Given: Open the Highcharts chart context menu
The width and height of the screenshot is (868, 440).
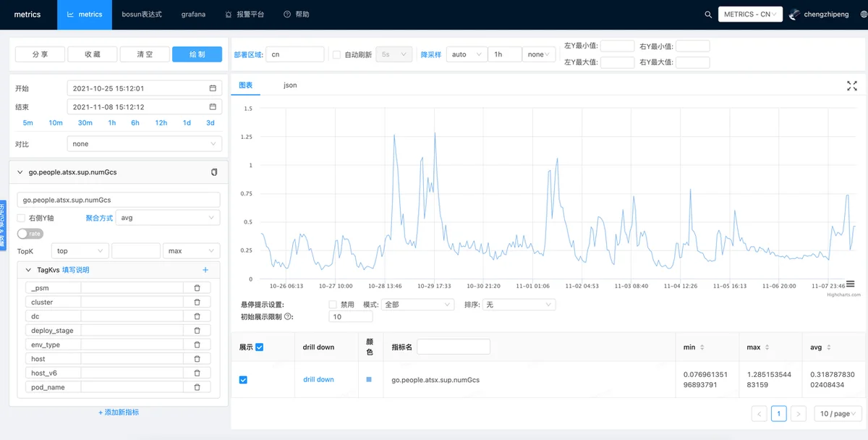Looking at the screenshot, I should point(851,284).
